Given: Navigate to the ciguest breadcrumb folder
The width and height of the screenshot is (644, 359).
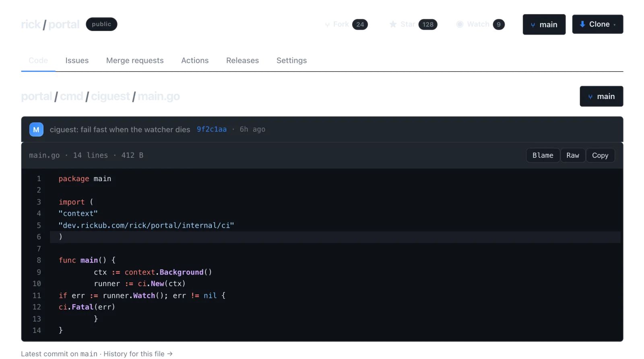Looking at the screenshot, I should point(110,96).
